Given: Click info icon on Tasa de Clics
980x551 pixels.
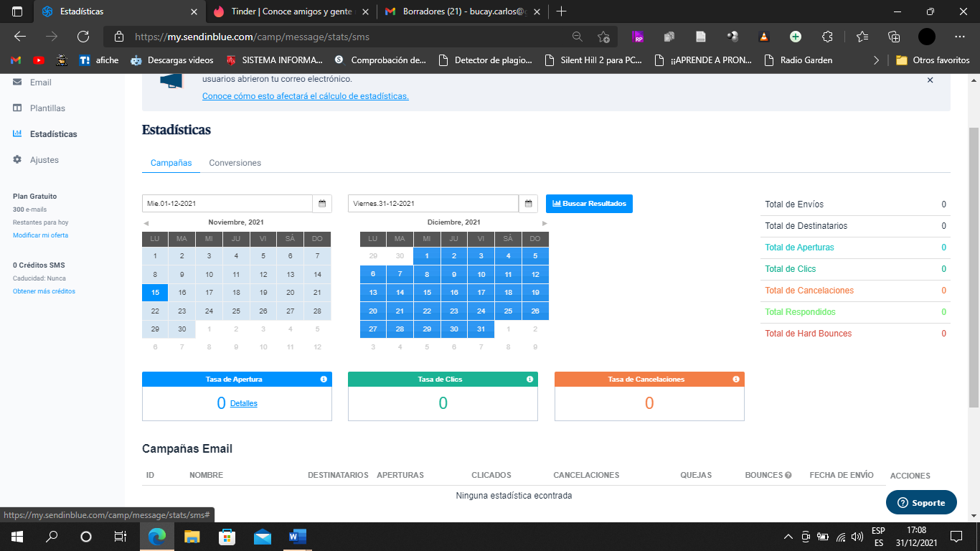Looking at the screenshot, I should [x=529, y=379].
